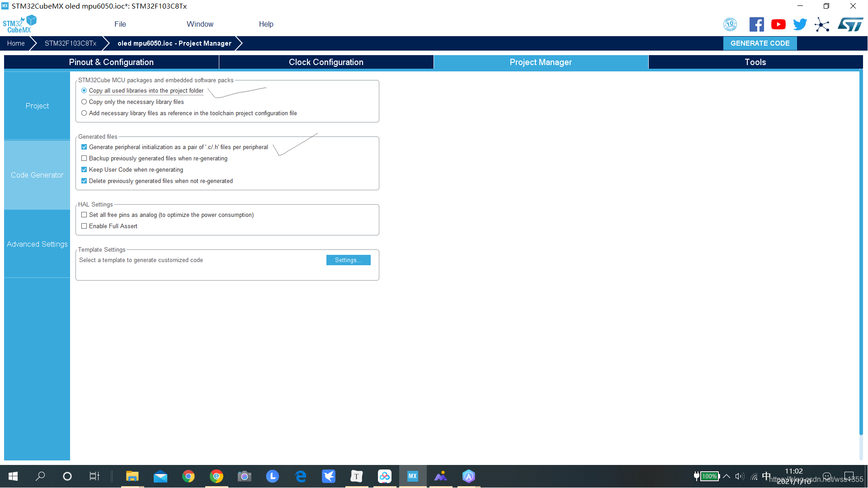
Task: Open YouTube link in browser
Action: click(x=778, y=24)
